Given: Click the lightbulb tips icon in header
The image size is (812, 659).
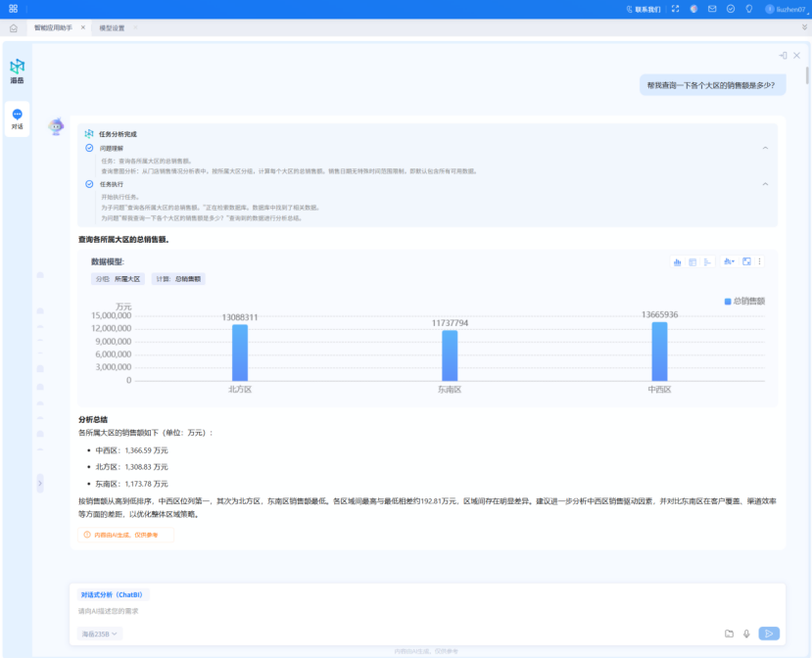Looking at the screenshot, I should 748,9.
